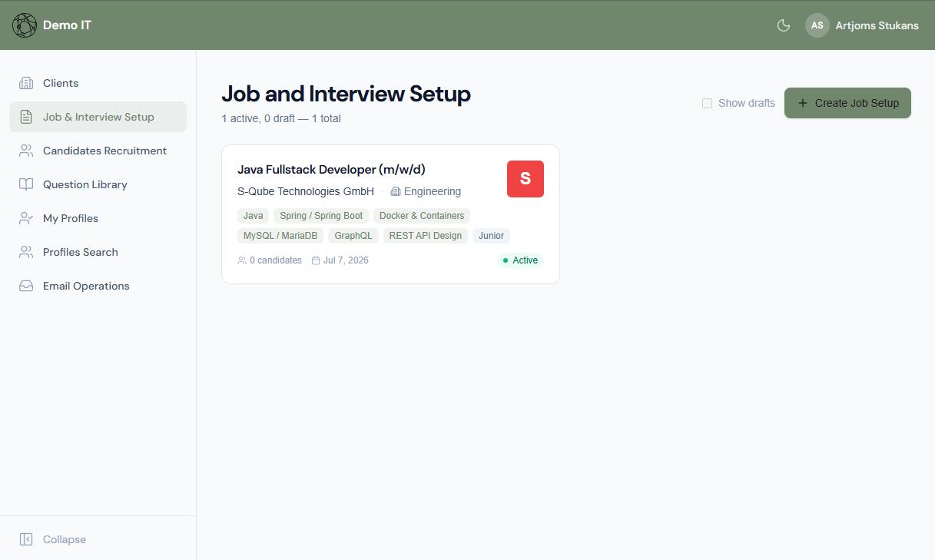Click the Email Operations inbox icon

pos(26,286)
